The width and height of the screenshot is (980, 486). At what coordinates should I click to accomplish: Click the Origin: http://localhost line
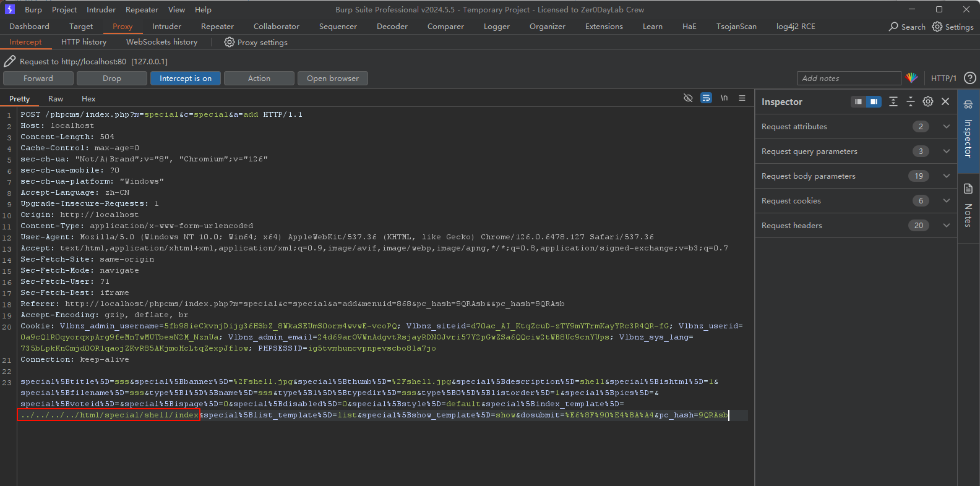(x=80, y=215)
